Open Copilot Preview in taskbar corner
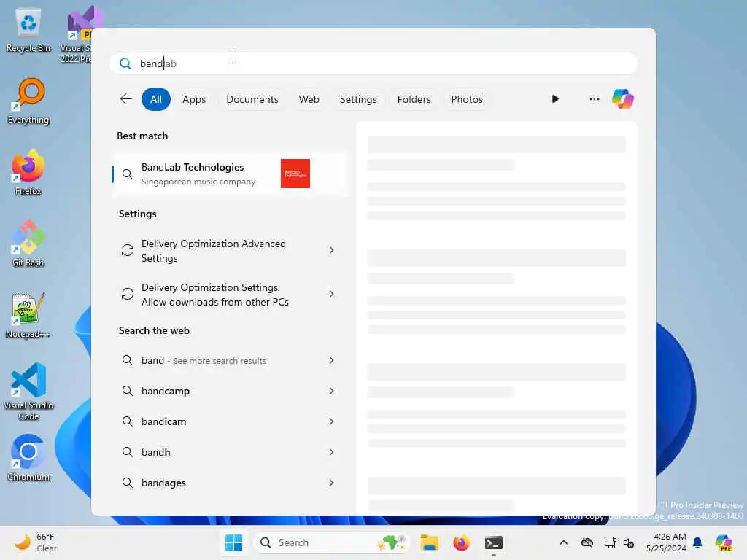The image size is (747, 560). click(724, 542)
